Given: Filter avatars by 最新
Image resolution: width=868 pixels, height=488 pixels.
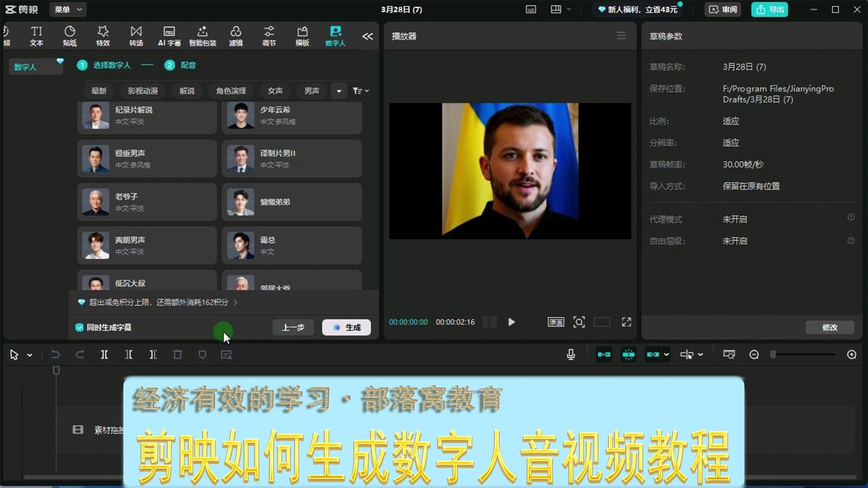Looking at the screenshot, I should pos(99,91).
